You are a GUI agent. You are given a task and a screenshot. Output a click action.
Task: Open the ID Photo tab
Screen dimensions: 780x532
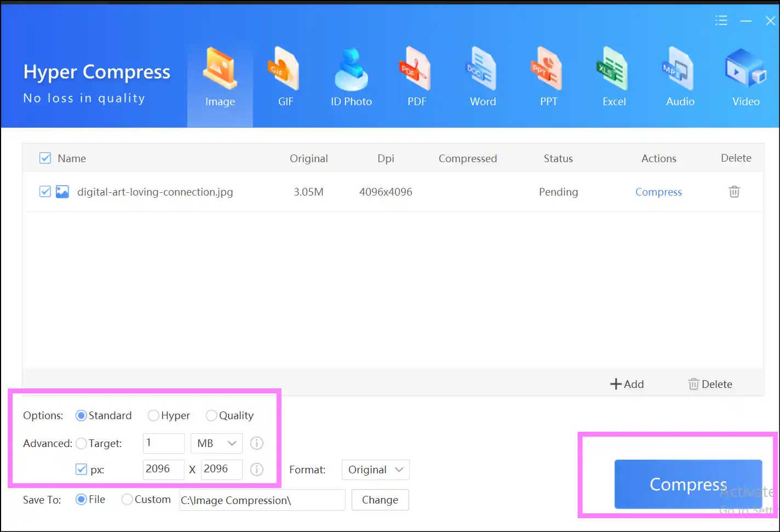pyautogui.click(x=351, y=78)
